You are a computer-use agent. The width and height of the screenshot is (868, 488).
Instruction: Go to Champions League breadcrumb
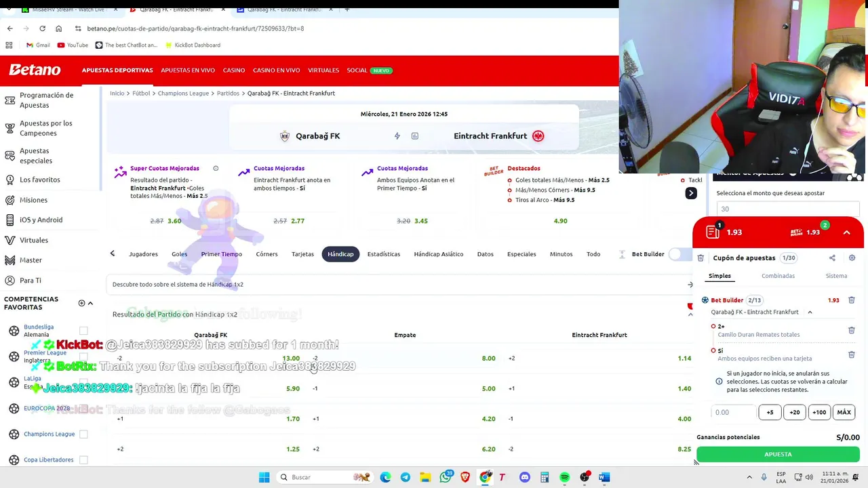(183, 94)
